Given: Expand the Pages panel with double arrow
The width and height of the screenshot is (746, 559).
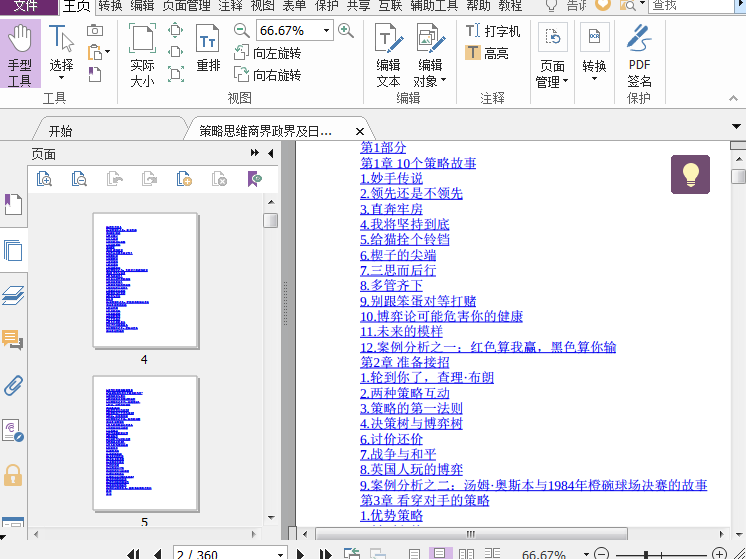Looking at the screenshot, I should tap(255, 153).
